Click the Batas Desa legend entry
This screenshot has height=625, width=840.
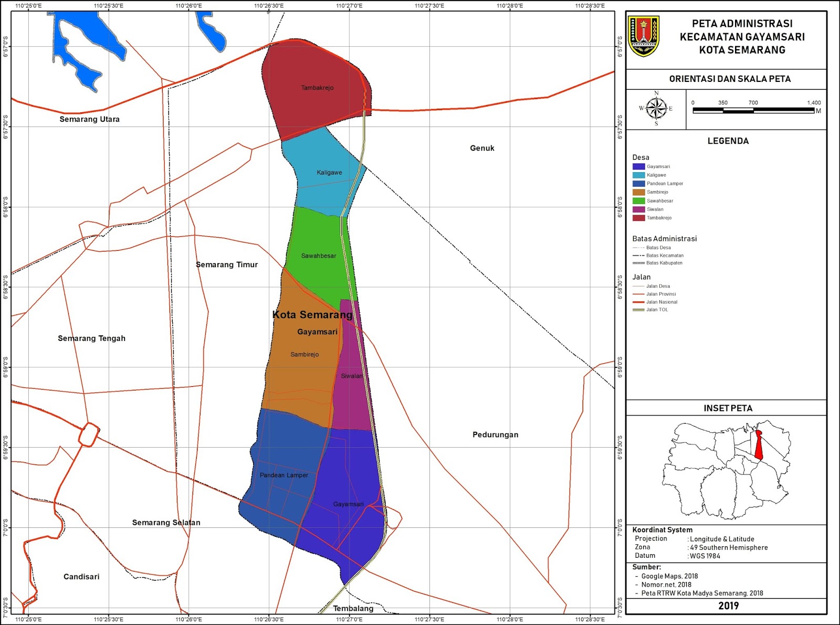click(x=652, y=248)
